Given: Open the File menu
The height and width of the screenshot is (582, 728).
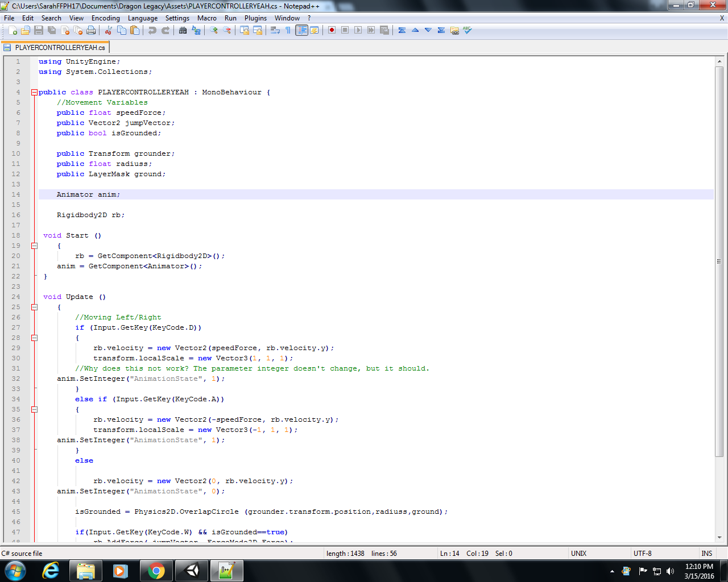Looking at the screenshot, I should (9, 18).
